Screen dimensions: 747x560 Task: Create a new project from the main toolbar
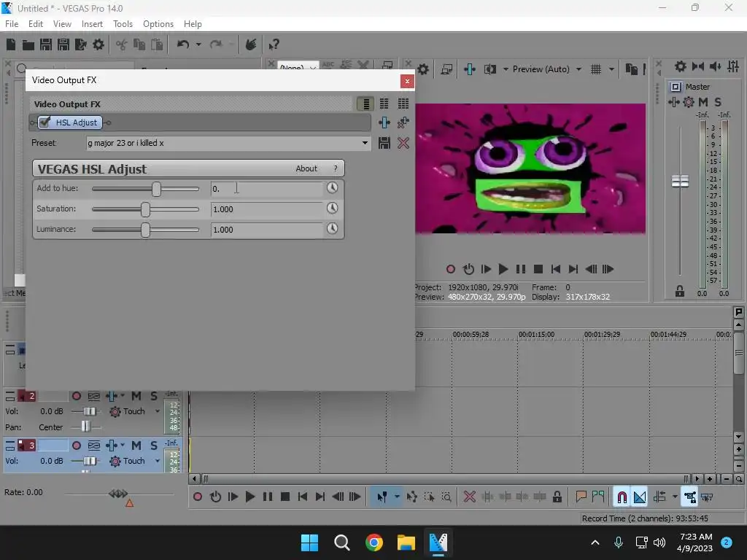coord(11,44)
